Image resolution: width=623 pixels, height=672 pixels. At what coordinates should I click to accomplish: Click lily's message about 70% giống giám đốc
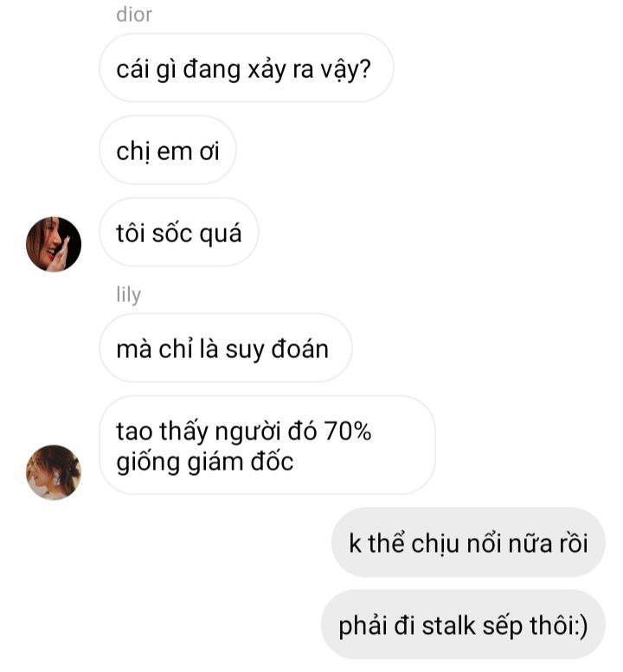(267, 445)
